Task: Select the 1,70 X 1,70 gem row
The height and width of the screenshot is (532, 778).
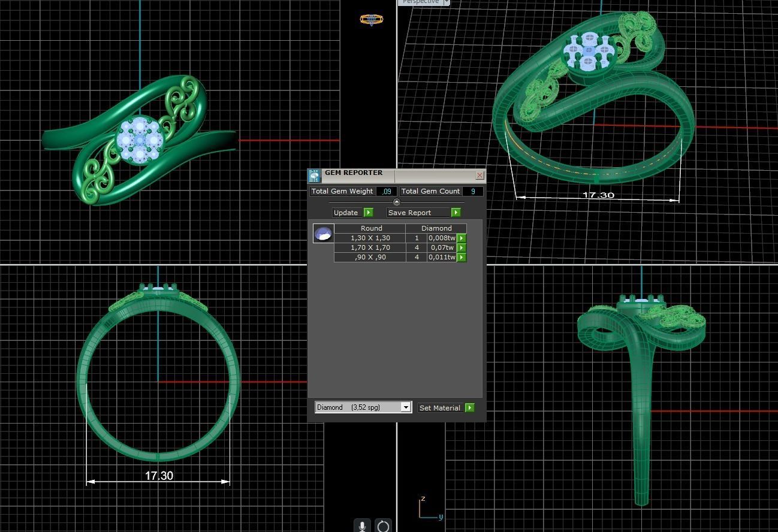Action: (x=370, y=247)
